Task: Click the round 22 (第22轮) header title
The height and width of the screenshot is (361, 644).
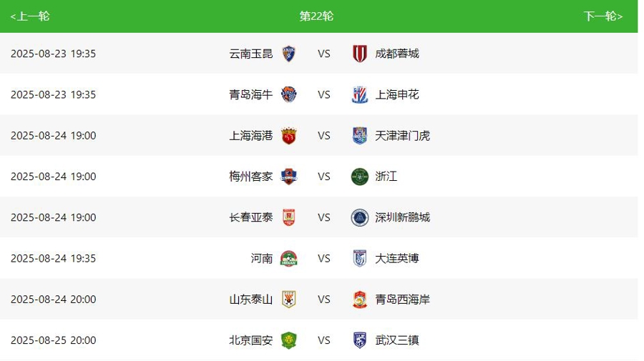Action: click(316, 16)
